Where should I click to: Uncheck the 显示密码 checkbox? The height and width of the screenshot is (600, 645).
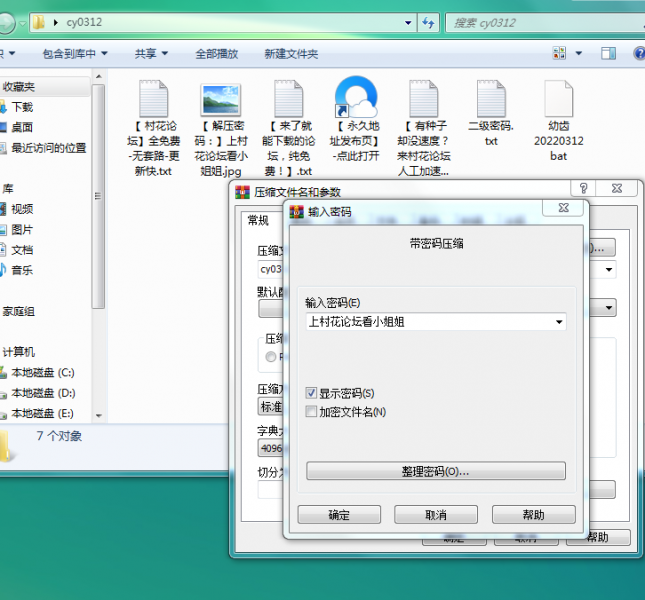[x=312, y=394]
